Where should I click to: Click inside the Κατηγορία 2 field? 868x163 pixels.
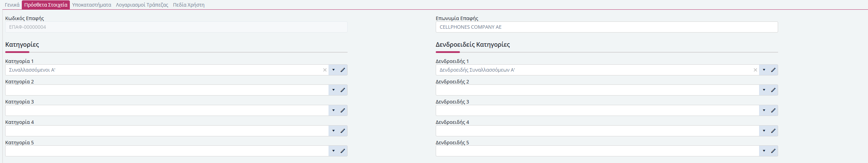(167, 90)
